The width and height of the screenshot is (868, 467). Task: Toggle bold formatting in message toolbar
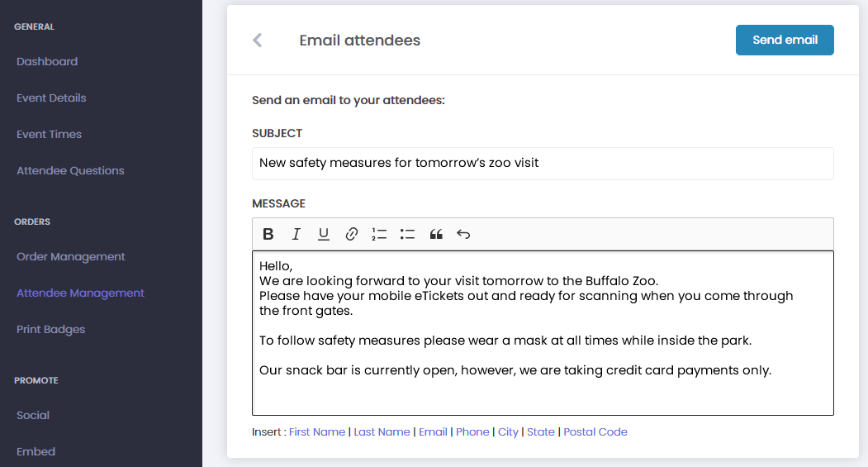click(268, 234)
